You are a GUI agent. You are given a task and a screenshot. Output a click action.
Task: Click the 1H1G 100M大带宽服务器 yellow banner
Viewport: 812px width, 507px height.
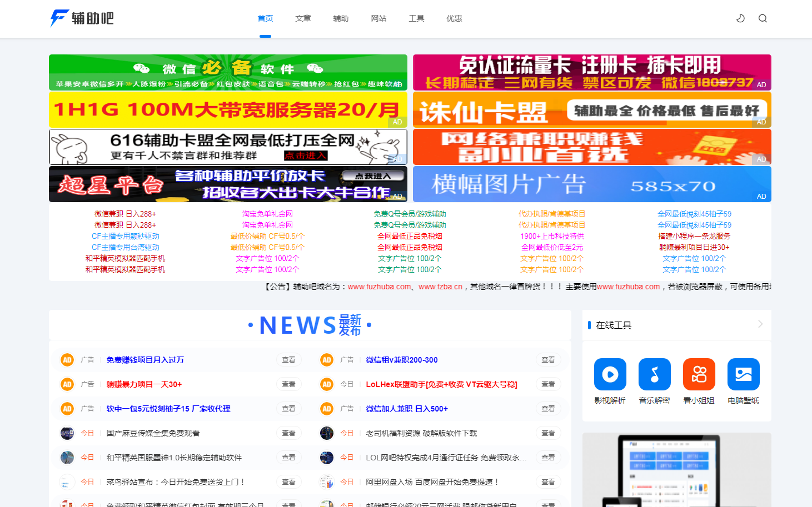pyautogui.click(x=228, y=110)
